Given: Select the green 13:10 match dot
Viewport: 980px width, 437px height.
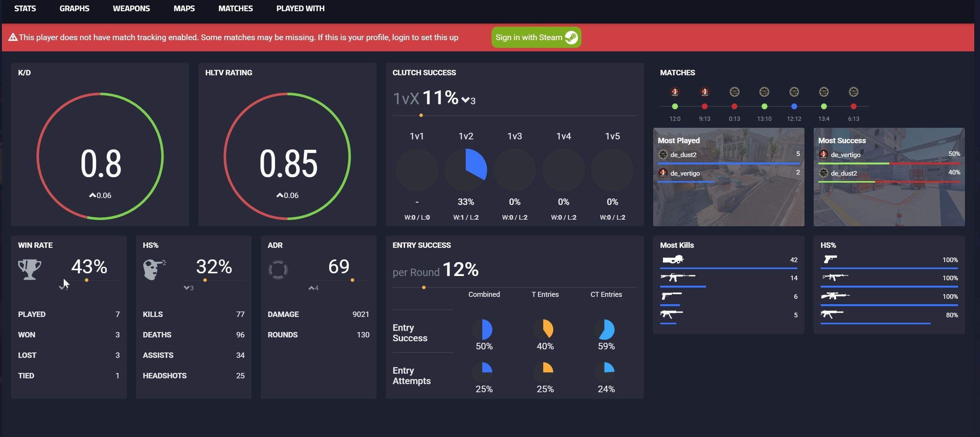Looking at the screenshot, I should (764, 107).
